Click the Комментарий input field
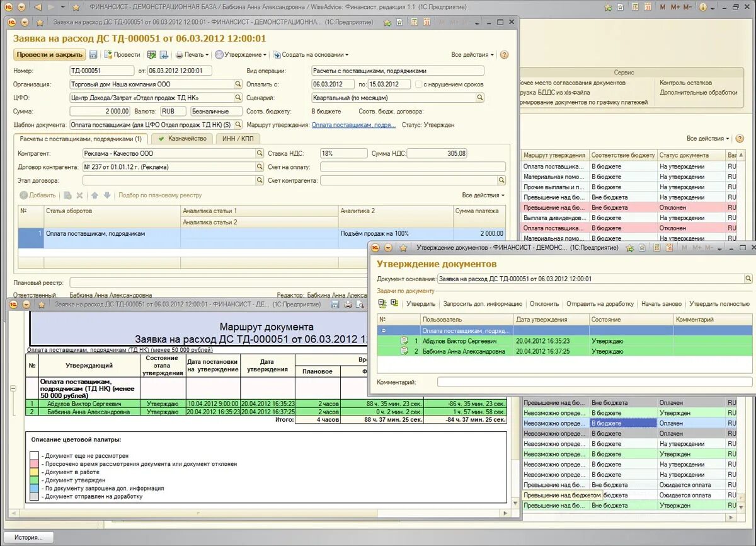 [x=594, y=382]
